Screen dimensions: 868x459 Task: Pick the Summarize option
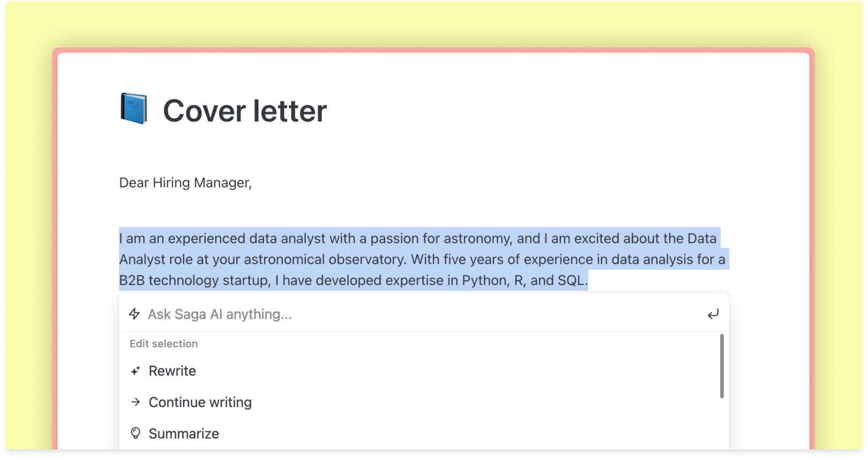(184, 433)
